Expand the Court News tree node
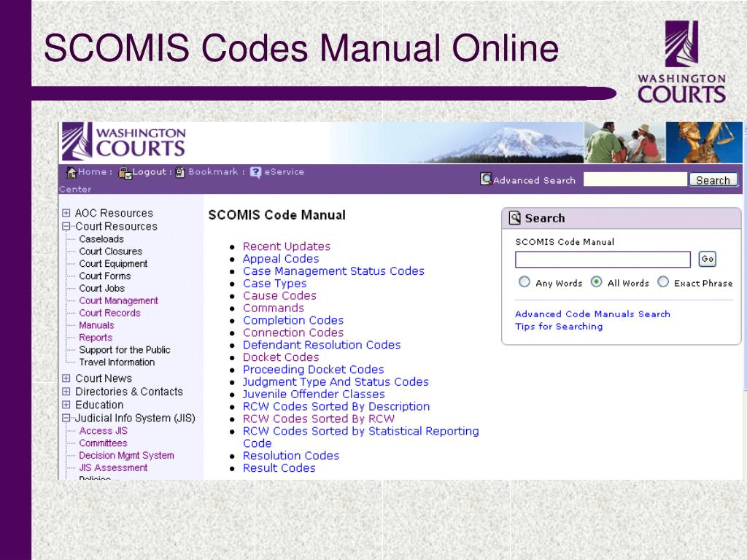This screenshot has width=747, height=560. (x=66, y=378)
